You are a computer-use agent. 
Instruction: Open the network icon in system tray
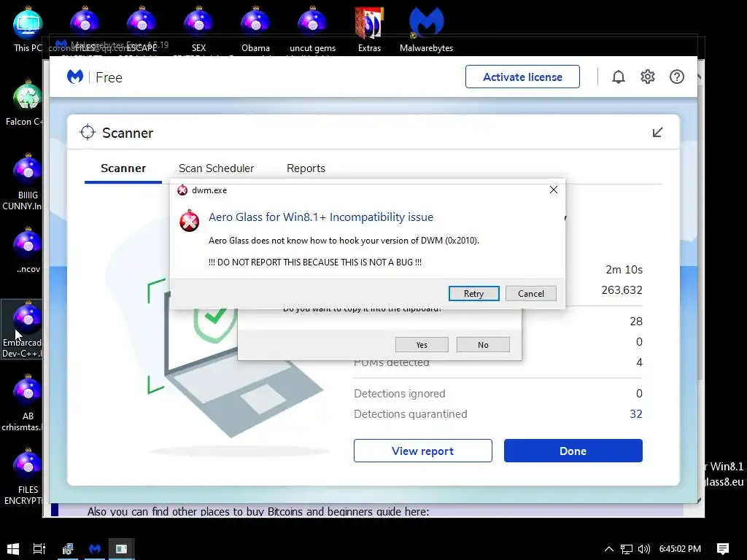[627, 549]
